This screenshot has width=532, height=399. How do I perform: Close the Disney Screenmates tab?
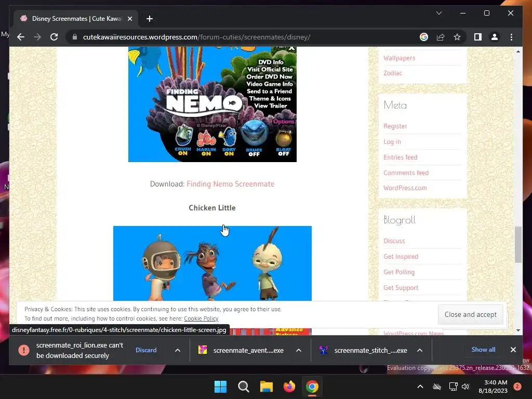click(129, 19)
